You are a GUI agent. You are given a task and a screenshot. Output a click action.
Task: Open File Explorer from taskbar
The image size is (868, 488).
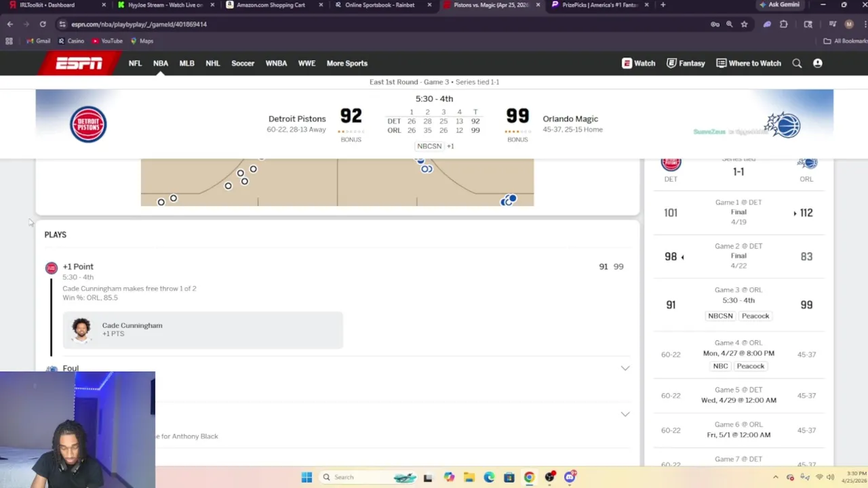pyautogui.click(x=469, y=477)
